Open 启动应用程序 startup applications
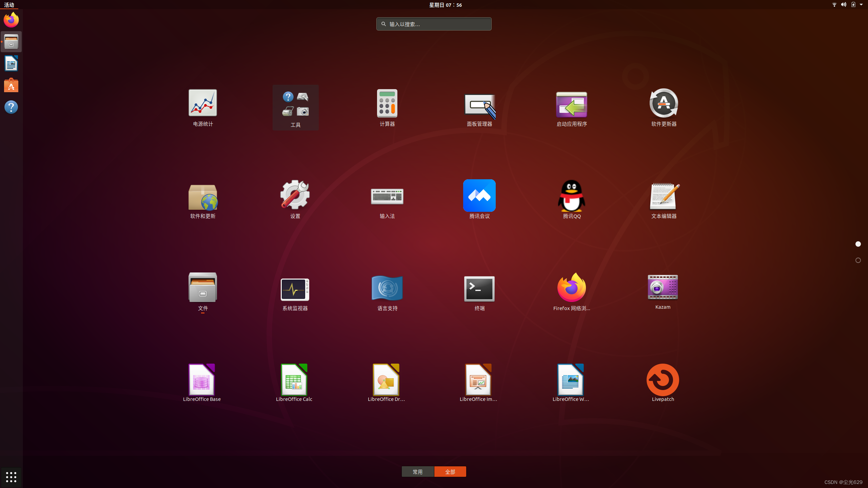868x488 pixels. pos(572,108)
